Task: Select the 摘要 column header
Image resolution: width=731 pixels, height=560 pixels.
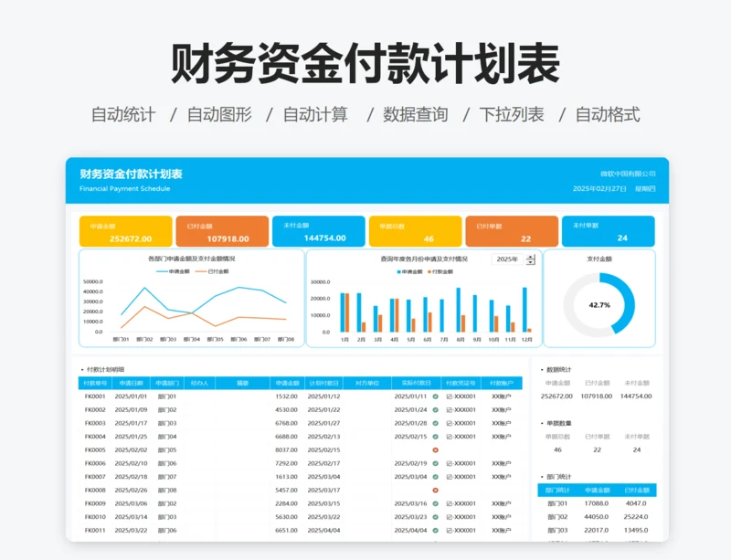Action: (x=242, y=383)
